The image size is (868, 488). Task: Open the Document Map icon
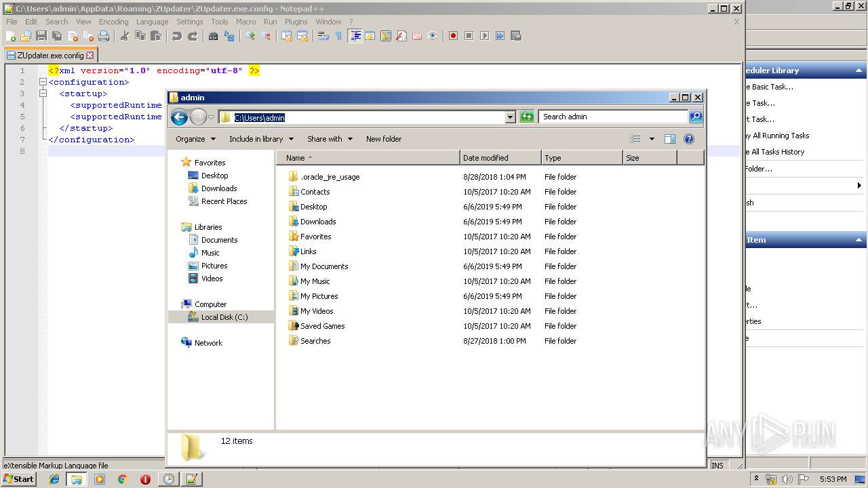click(x=385, y=36)
